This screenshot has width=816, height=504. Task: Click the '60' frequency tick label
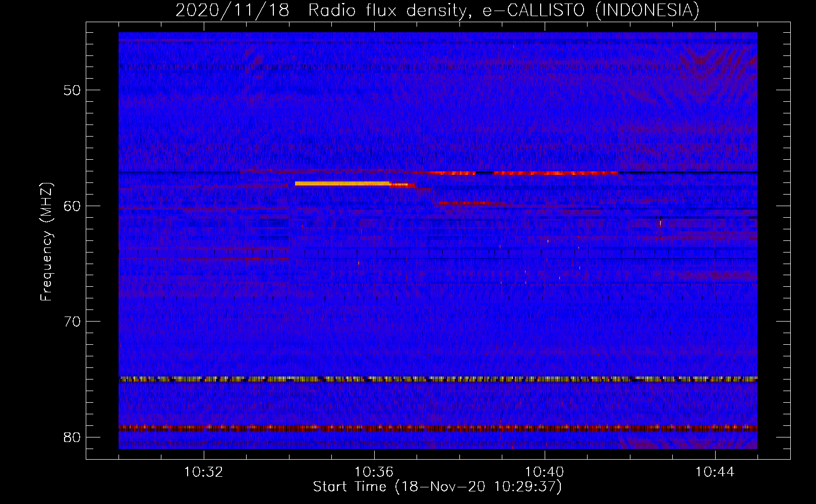(72, 206)
